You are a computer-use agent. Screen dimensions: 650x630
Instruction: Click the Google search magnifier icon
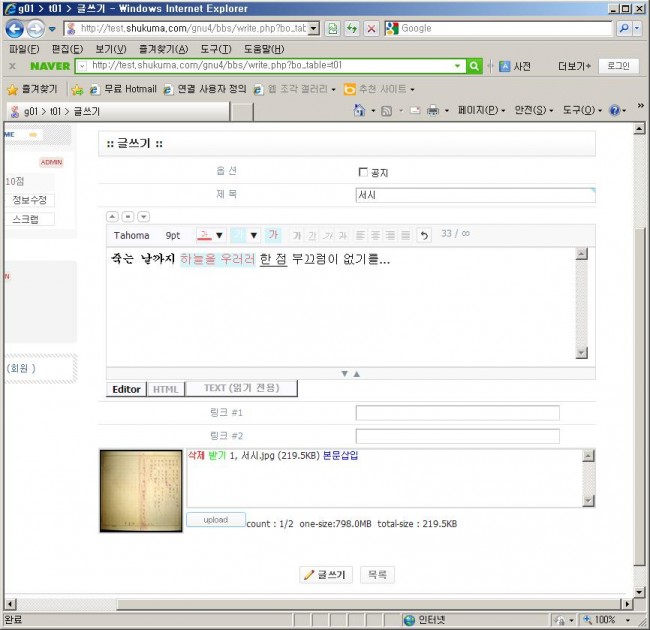(624, 29)
